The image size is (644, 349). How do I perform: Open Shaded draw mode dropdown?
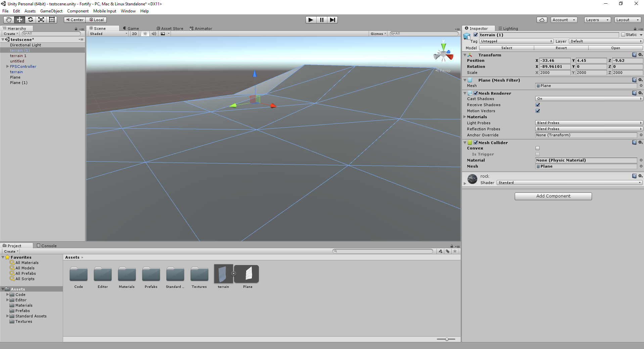[x=108, y=34]
